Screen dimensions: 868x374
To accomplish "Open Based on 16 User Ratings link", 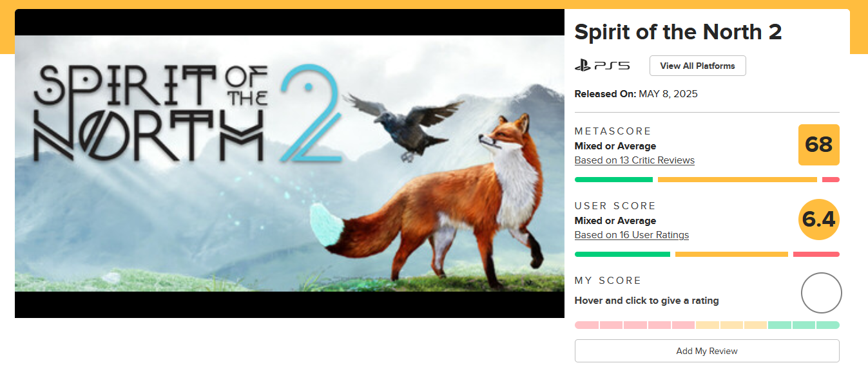I will (x=632, y=235).
